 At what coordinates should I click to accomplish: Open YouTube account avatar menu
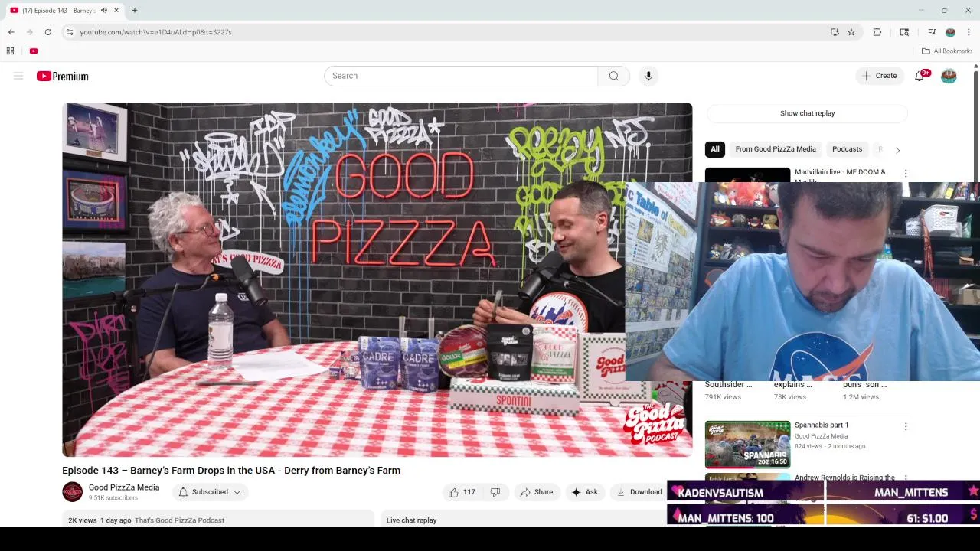pos(949,76)
